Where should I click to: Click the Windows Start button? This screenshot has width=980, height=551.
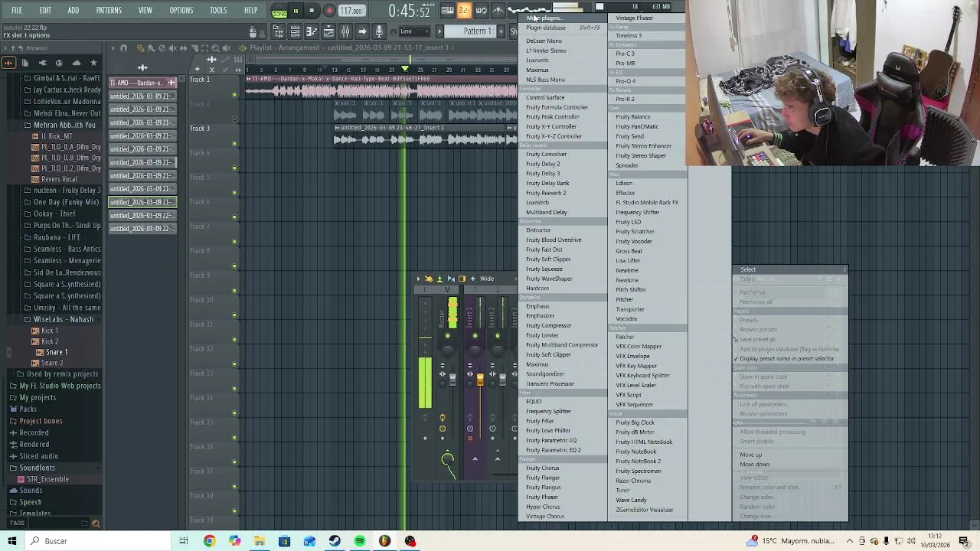pyautogui.click(x=12, y=541)
